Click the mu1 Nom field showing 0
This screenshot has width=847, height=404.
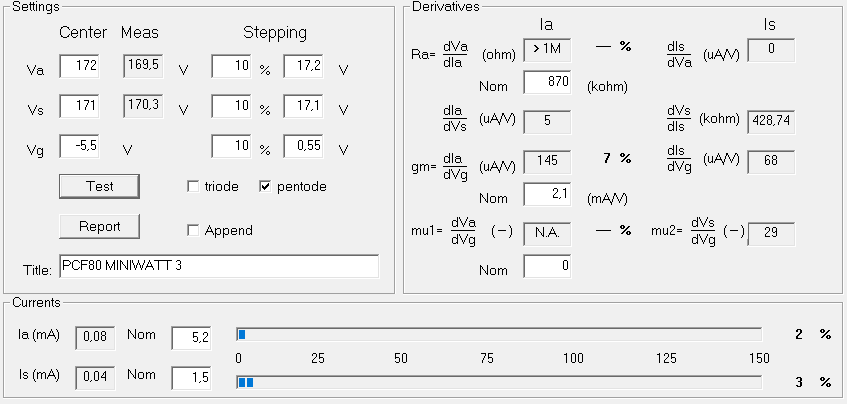point(547,266)
